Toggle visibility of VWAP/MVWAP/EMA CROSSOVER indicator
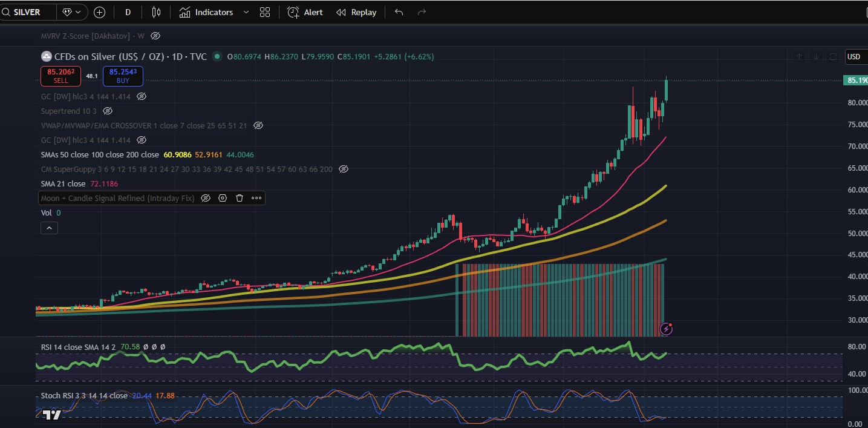 coord(258,125)
